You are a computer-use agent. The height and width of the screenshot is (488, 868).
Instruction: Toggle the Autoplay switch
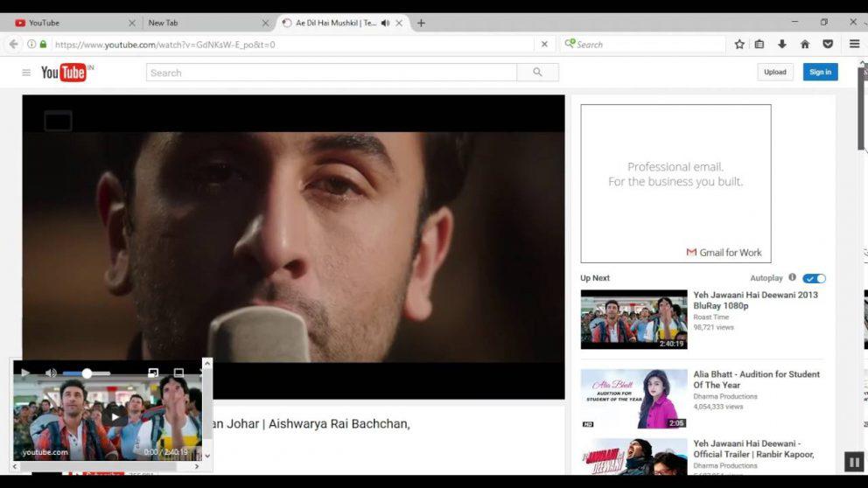pos(814,278)
